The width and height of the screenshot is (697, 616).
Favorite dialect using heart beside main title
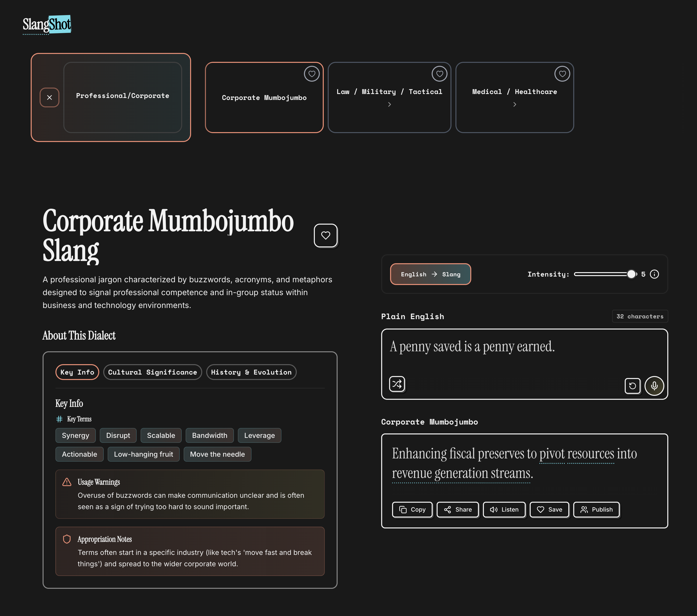tap(325, 235)
